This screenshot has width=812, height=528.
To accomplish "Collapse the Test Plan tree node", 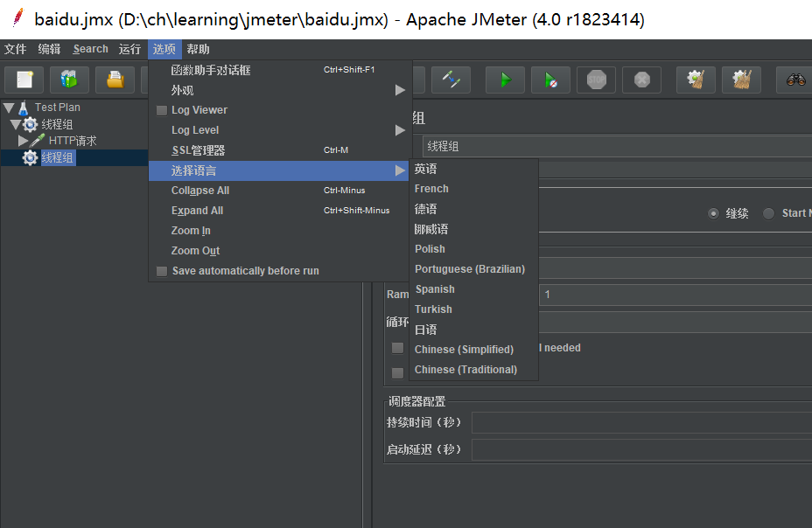I will 9,108.
